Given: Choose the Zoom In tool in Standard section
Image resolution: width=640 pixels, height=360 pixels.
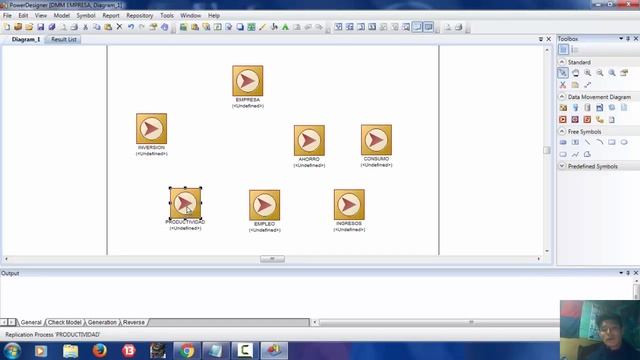Looking at the screenshot, I should (587, 73).
